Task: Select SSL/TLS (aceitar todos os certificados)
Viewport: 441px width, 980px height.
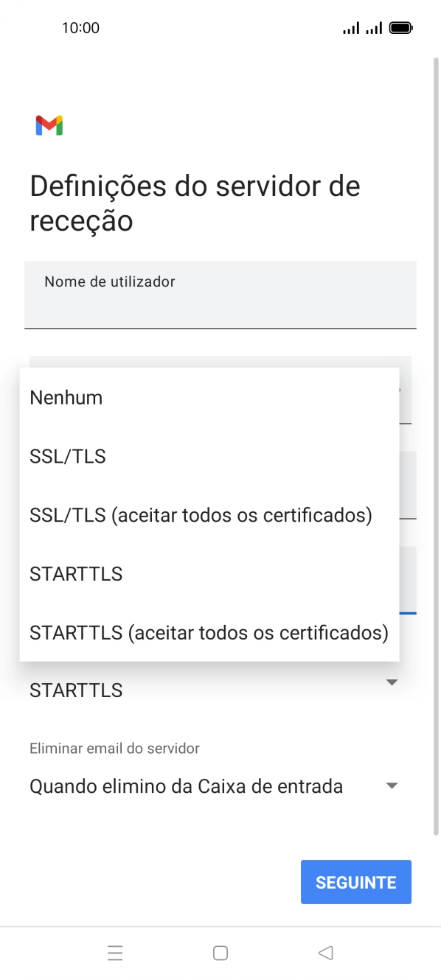Action: 201,515
